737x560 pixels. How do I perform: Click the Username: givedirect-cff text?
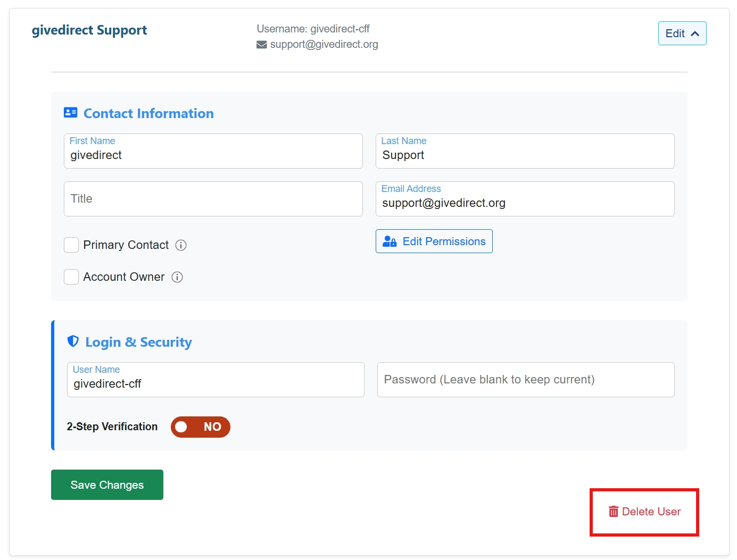coord(313,29)
